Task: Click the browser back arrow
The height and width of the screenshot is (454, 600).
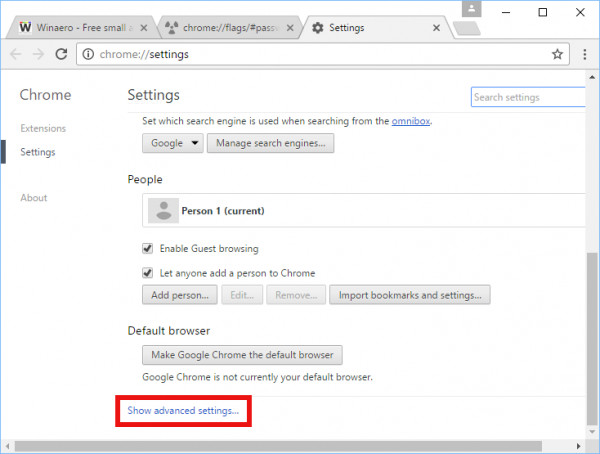Action: click(16, 54)
